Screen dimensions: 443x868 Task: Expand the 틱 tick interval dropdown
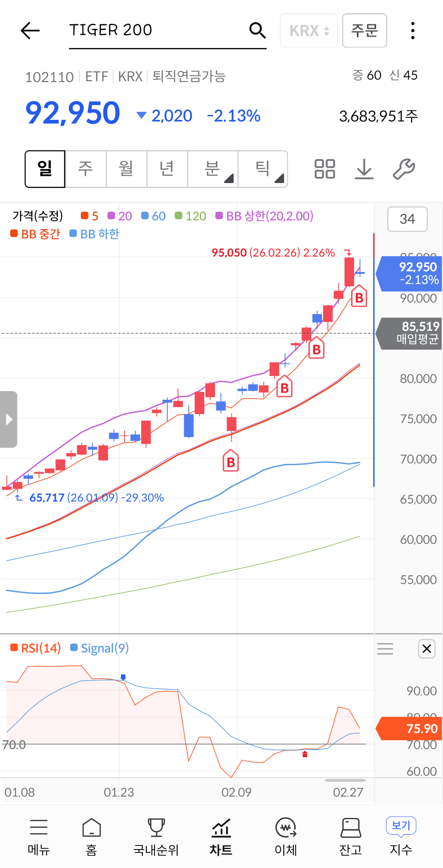coord(263,169)
